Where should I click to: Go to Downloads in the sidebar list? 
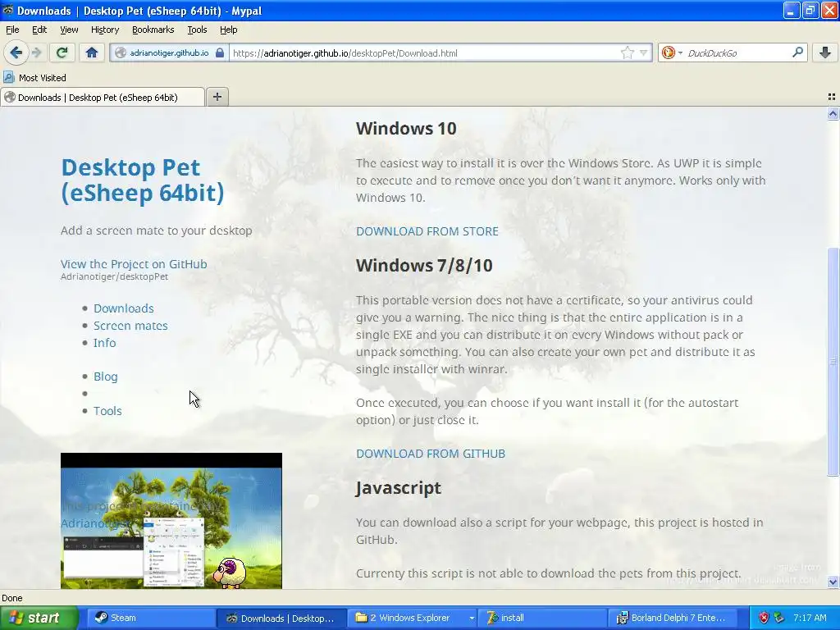pyautogui.click(x=124, y=308)
